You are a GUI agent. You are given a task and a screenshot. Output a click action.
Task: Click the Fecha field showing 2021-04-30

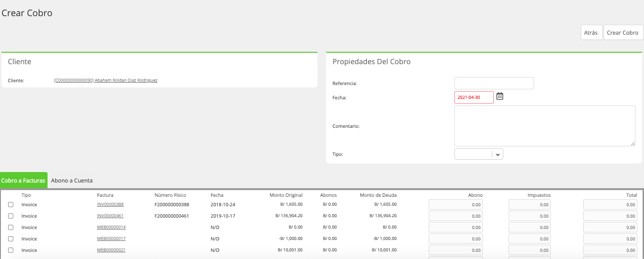pyautogui.click(x=474, y=97)
